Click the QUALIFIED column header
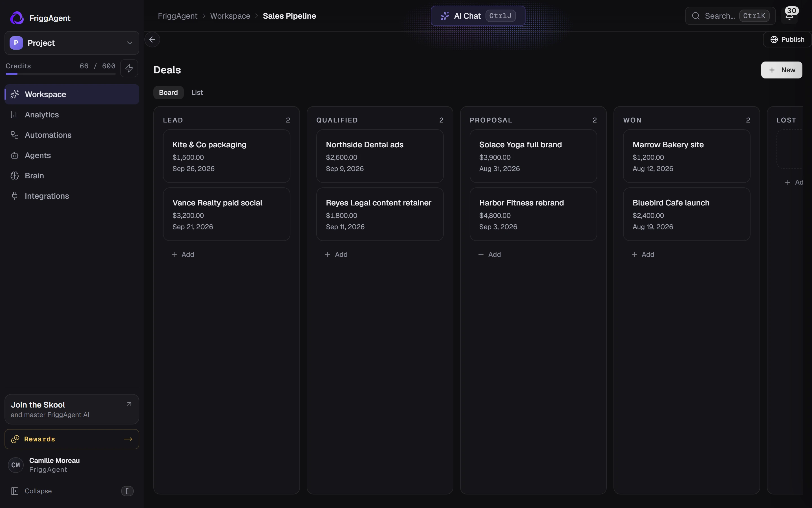Viewport: 812px width, 508px height. coord(337,120)
